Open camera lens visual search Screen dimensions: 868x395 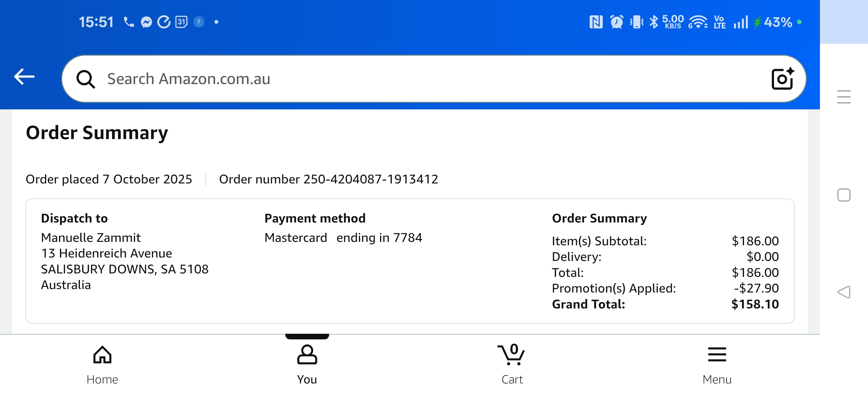[782, 79]
